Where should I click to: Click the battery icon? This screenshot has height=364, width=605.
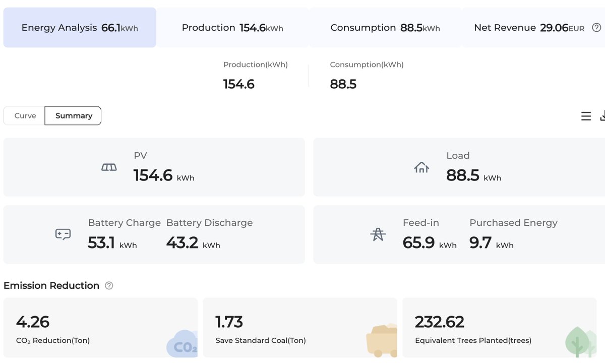coord(63,234)
